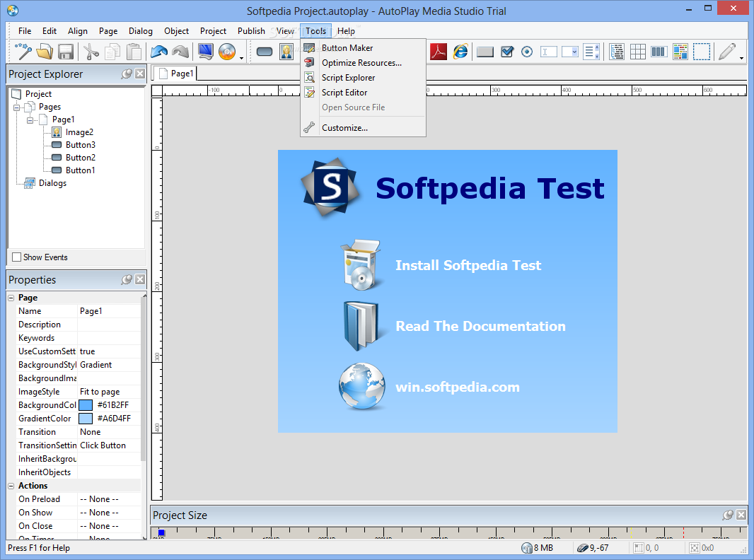The width and height of the screenshot is (754, 560).
Task: Insert a CheckBox object from toolbar
Action: pos(507,52)
